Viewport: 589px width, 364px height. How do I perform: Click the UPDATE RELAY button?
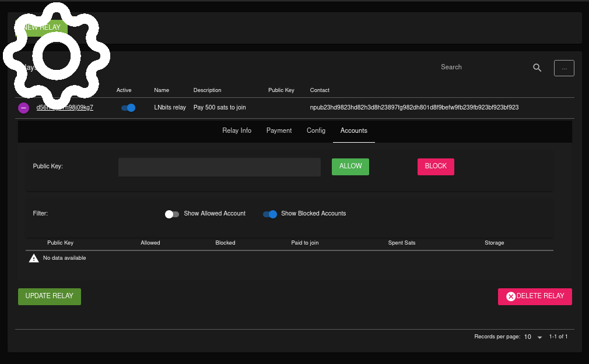pos(50,296)
